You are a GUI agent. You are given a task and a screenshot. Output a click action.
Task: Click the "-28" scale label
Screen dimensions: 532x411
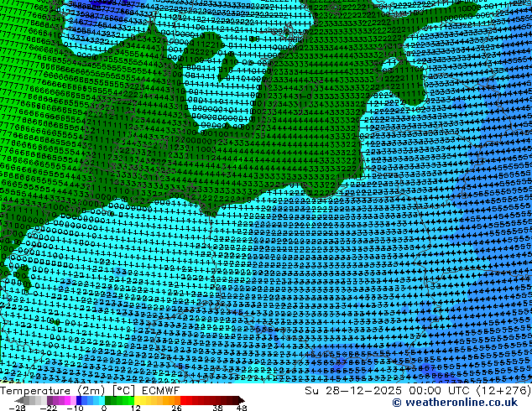(17, 408)
